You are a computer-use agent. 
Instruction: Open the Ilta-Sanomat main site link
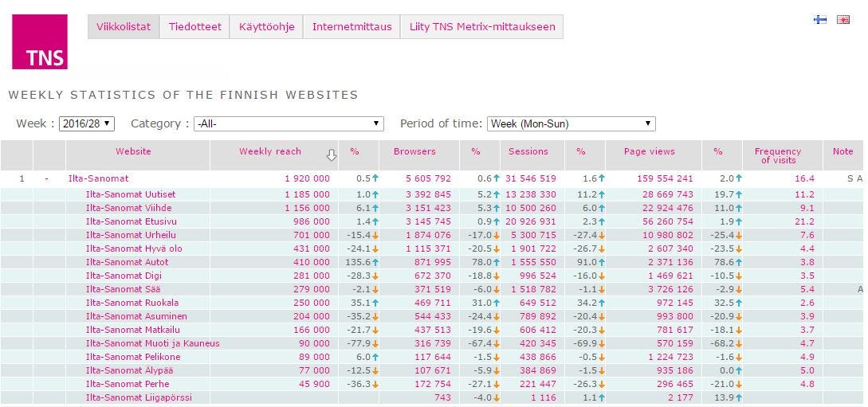99,178
